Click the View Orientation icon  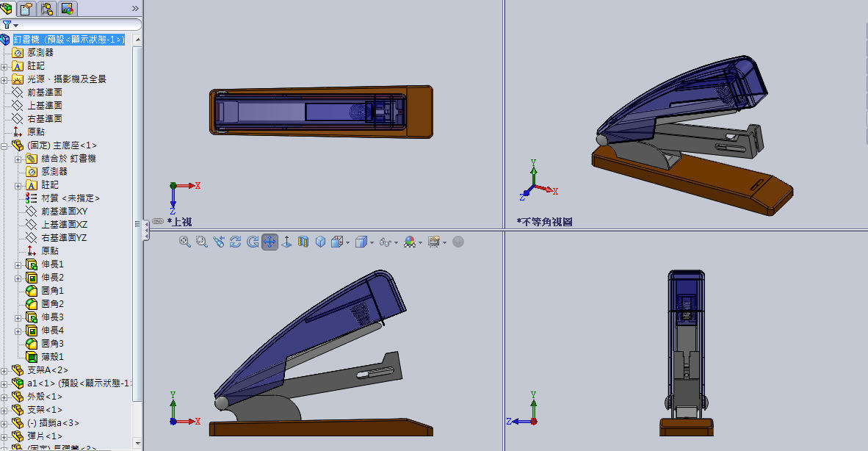(336, 242)
